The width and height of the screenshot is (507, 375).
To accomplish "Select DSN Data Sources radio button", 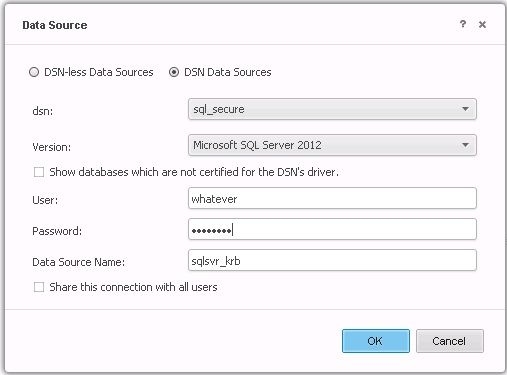I will (174, 72).
